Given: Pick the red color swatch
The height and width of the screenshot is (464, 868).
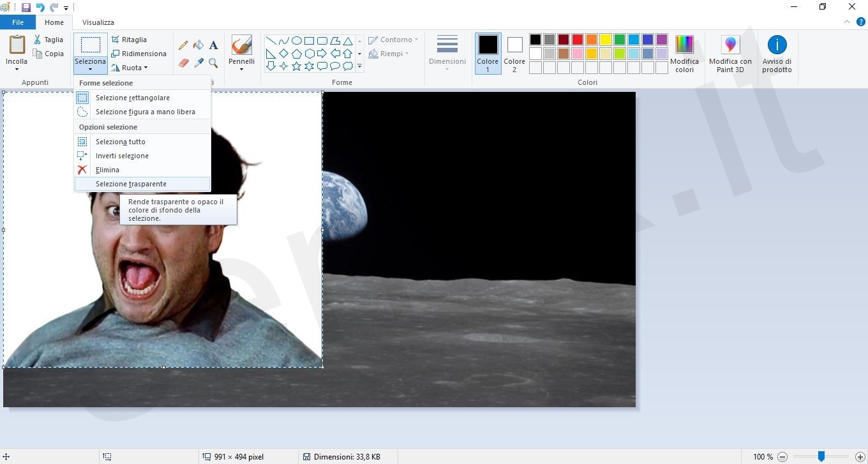Looking at the screenshot, I should [x=577, y=40].
